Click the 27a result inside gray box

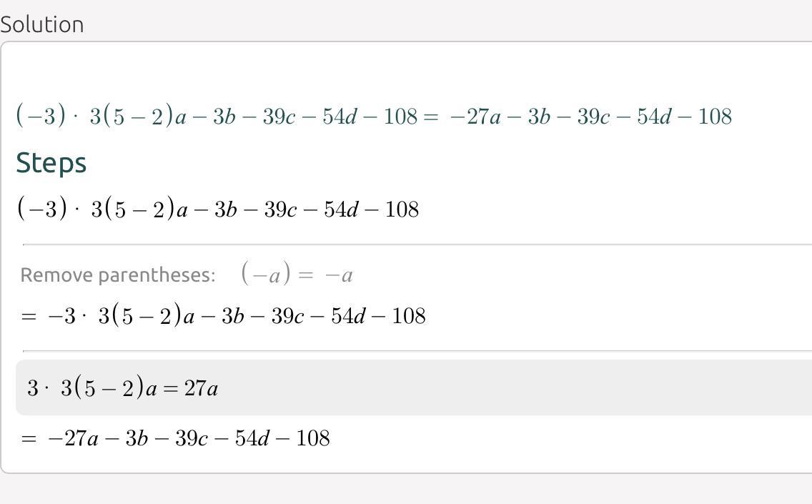coord(201,388)
